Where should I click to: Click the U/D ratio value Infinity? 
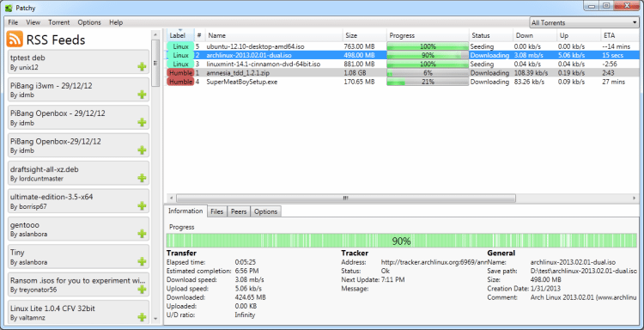245,315
